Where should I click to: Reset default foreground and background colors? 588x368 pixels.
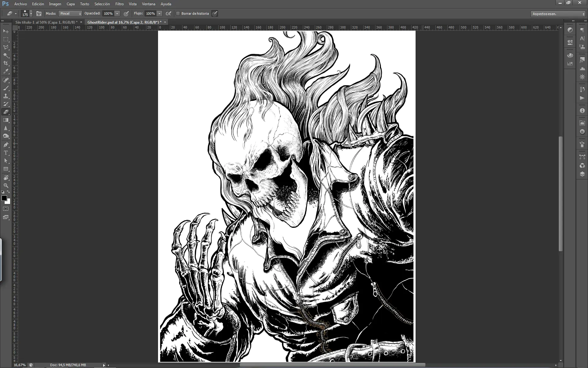pos(3,192)
